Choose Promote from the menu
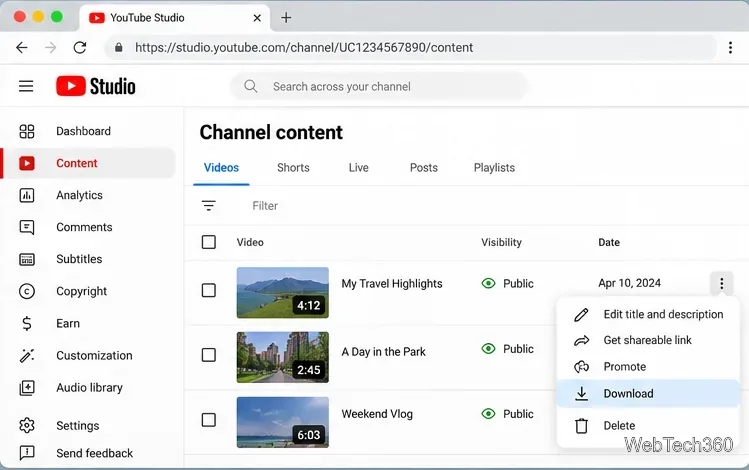The height and width of the screenshot is (470, 749). pos(648,366)
